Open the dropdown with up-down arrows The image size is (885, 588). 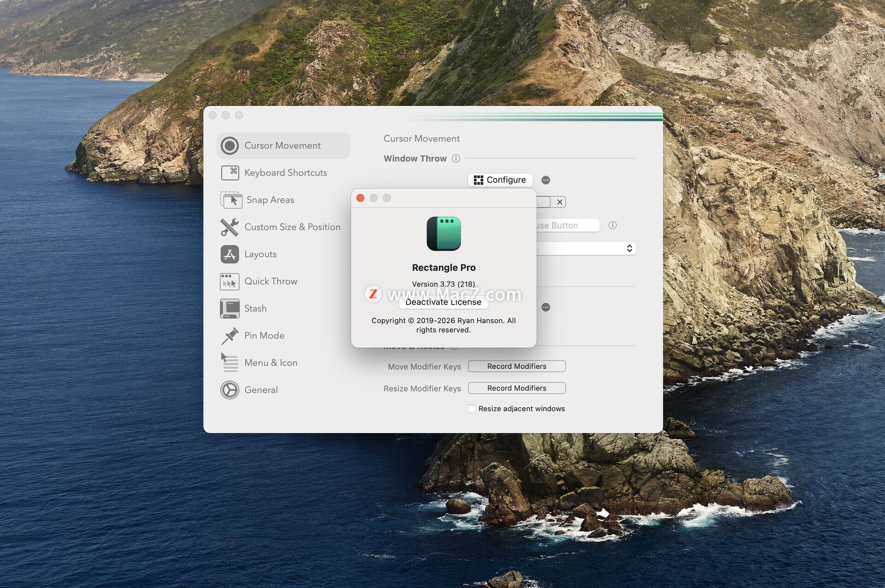[629, 248]
